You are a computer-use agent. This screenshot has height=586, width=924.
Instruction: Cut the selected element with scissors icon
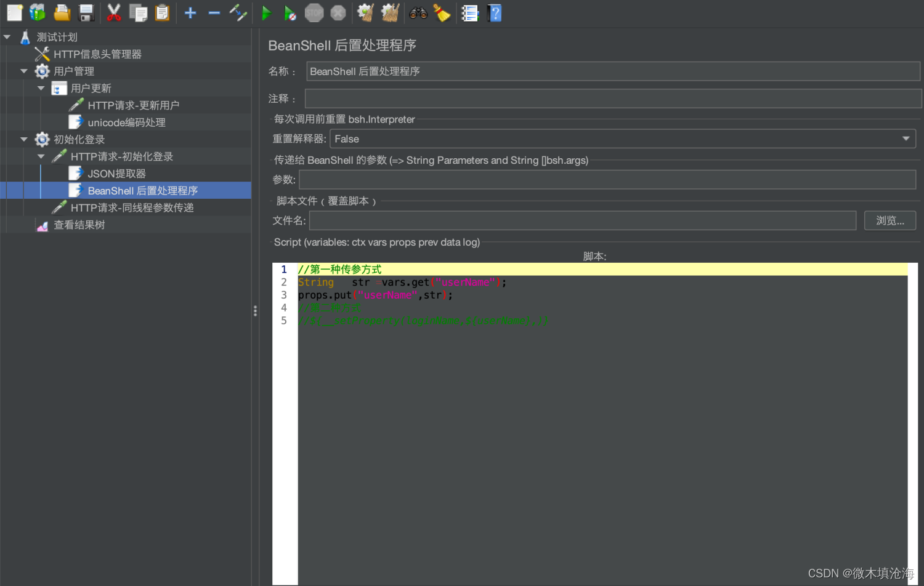(114, 13)
